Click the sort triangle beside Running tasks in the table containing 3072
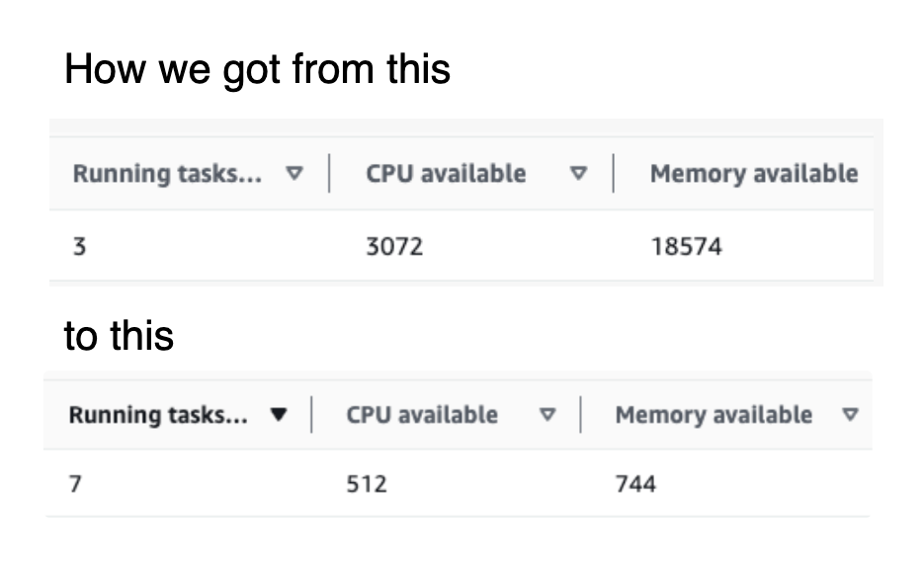This screenshot has width=924, height=576. click(x=294, y=173)
